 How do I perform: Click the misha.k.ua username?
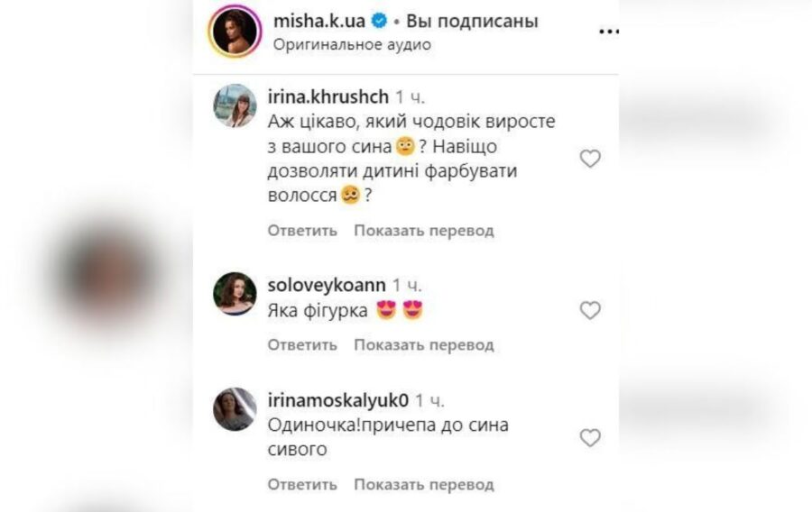[x=319, y=22]
